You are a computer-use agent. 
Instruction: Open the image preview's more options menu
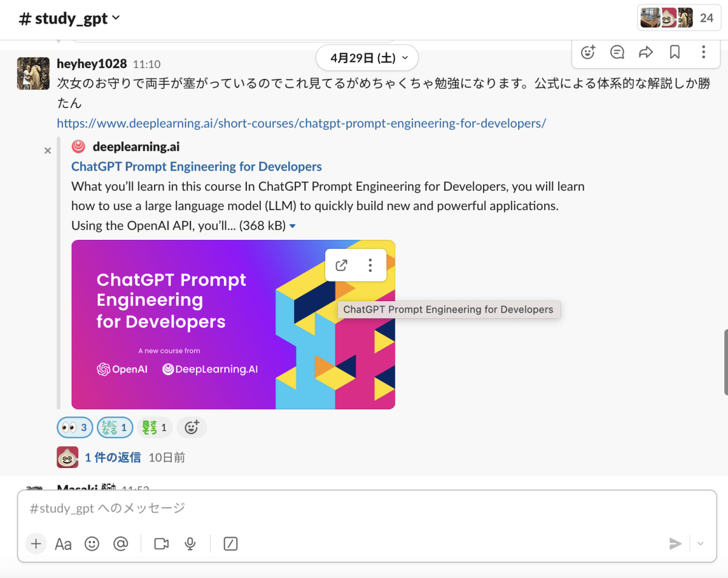point(370,265)
